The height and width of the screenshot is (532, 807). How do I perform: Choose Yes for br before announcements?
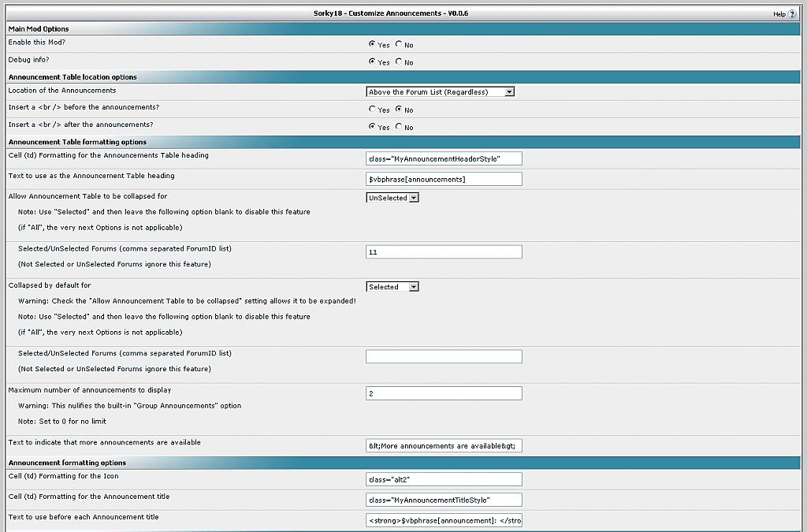pyautogui.click(x=372, y=110)
